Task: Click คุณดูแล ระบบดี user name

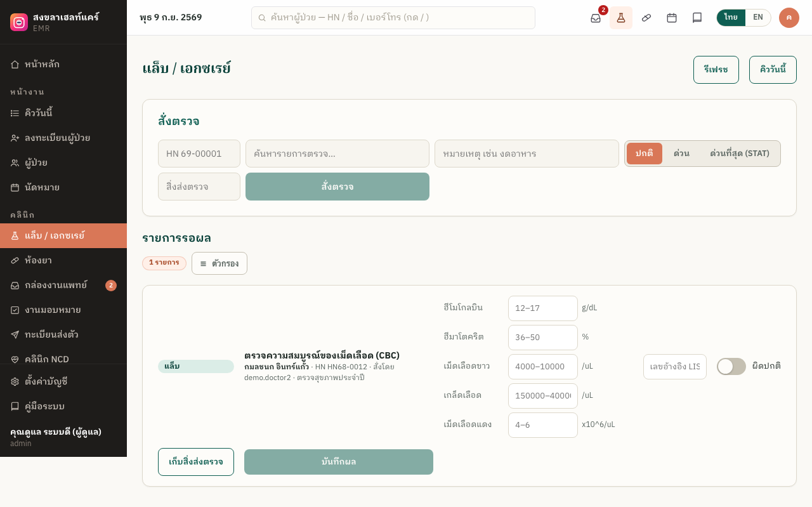Action: [x=56, y=432]
